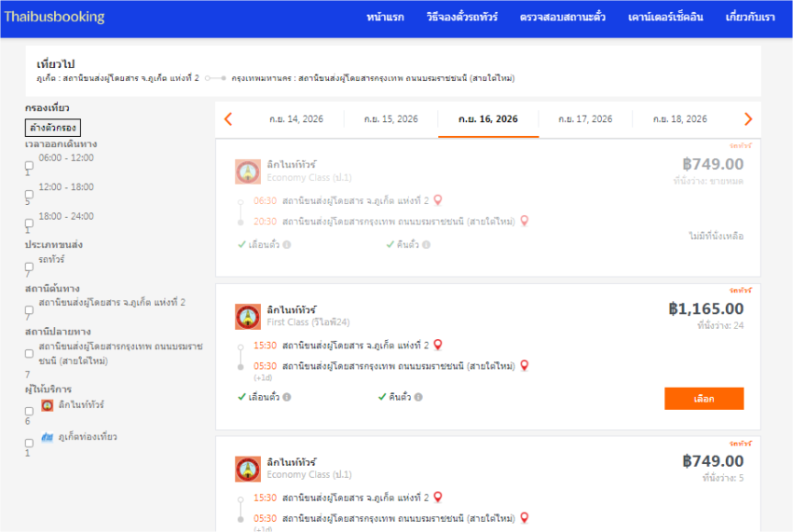Click operator logo on 15:30 Economy trip
The width and height of the screenshot is (793, 532).
pos(248,469)
